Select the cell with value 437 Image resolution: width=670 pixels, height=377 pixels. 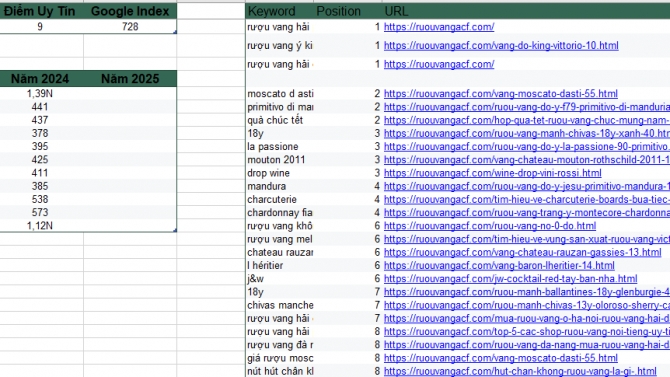pyautogui.click(x=40, y=120)
